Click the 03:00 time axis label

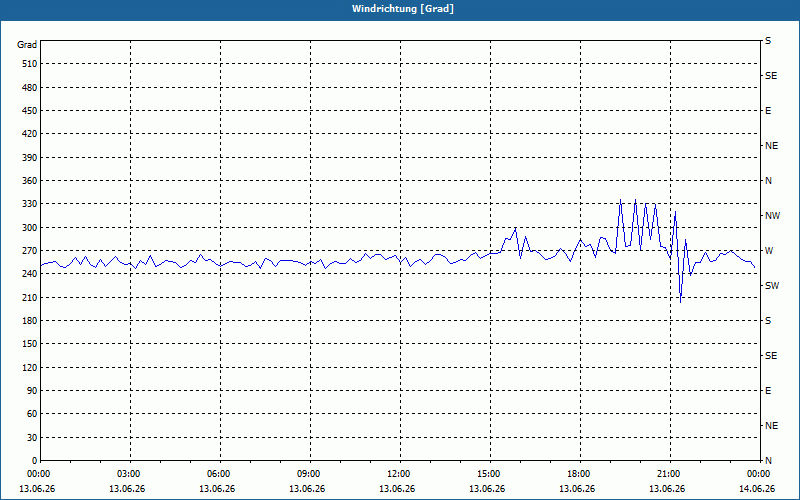pos(130,474)
